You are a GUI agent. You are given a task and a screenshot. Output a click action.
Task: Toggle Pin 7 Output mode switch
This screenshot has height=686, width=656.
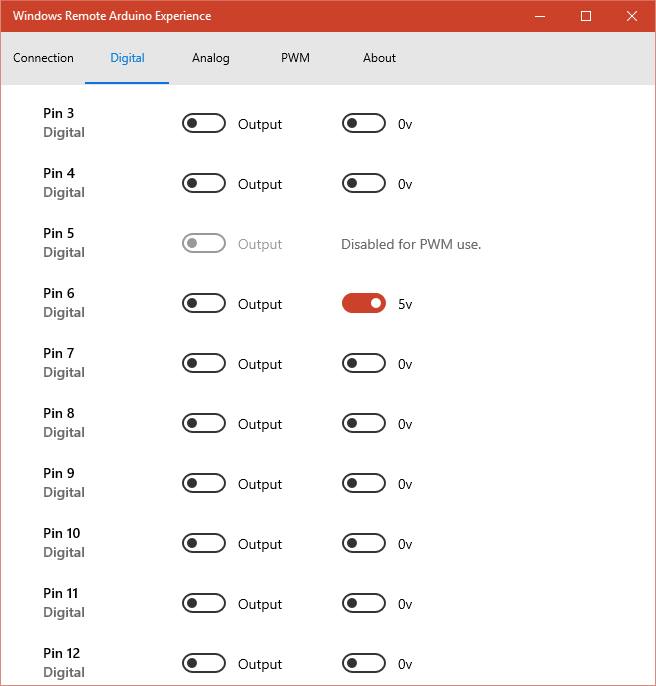[204, 363]
